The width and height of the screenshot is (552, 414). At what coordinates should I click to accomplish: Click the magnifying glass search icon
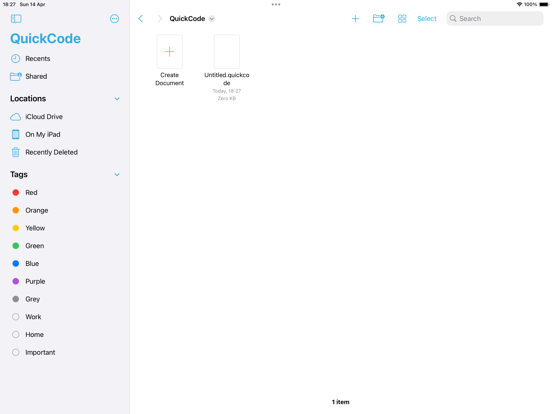coord(453,19)
